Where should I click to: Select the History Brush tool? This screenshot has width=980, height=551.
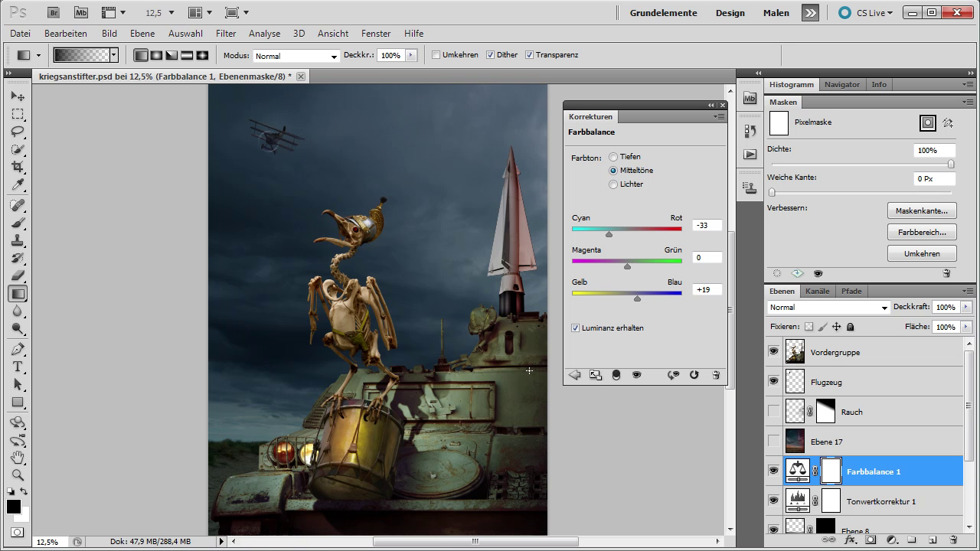(18, 258)
